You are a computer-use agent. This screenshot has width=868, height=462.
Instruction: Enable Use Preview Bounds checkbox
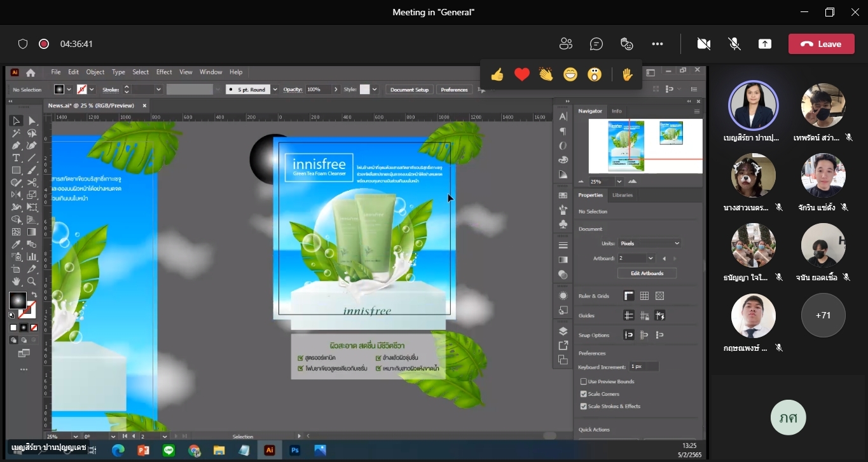tap(584, 381)
